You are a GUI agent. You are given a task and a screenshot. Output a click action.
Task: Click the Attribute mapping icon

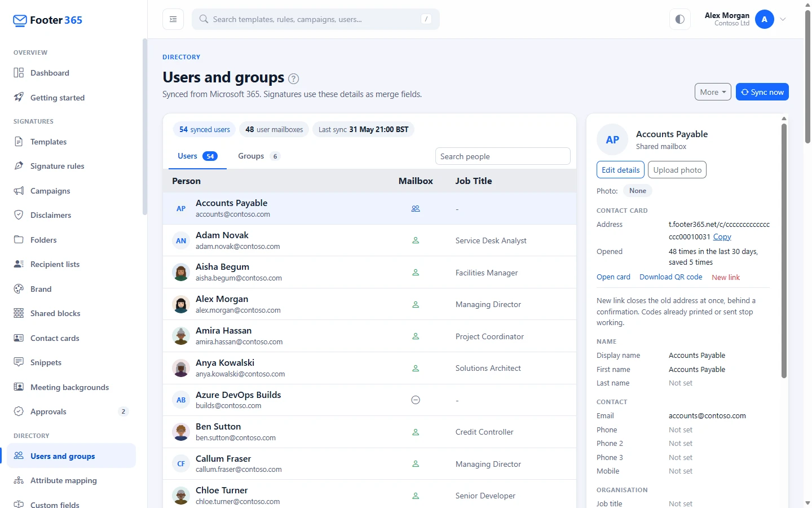pos(19,480)
